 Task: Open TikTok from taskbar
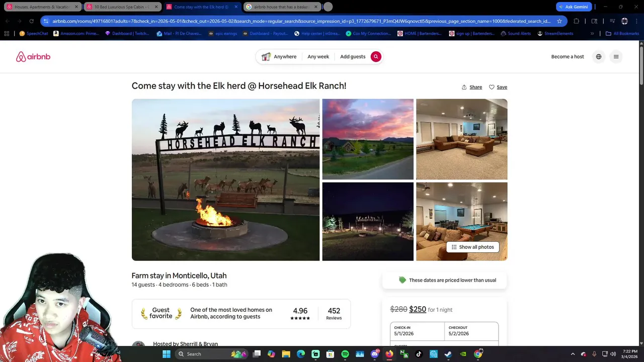click(419, 354)
